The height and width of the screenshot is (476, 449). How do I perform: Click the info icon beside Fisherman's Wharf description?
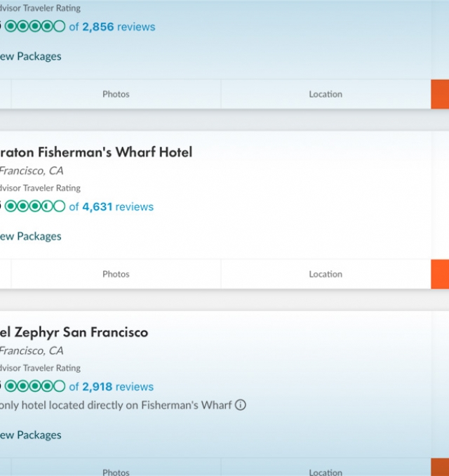pos(240,405)
